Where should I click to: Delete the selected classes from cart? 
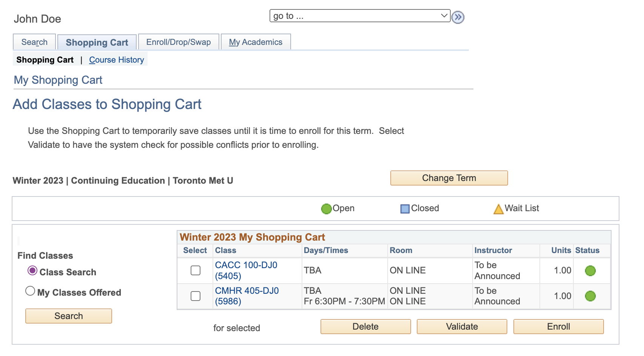click(365, 327)
